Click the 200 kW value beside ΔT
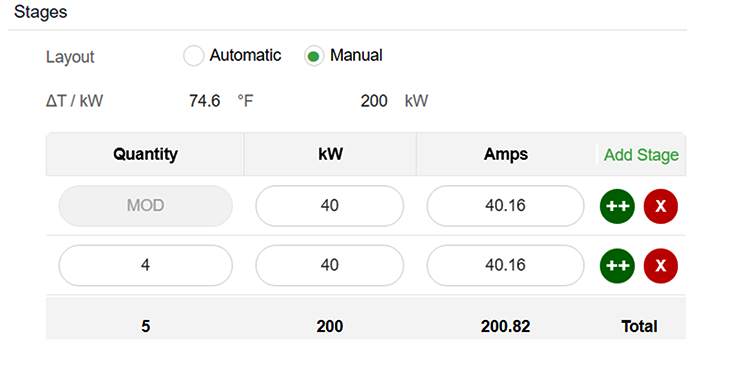750x375 pixels. (x=394, y=101)
